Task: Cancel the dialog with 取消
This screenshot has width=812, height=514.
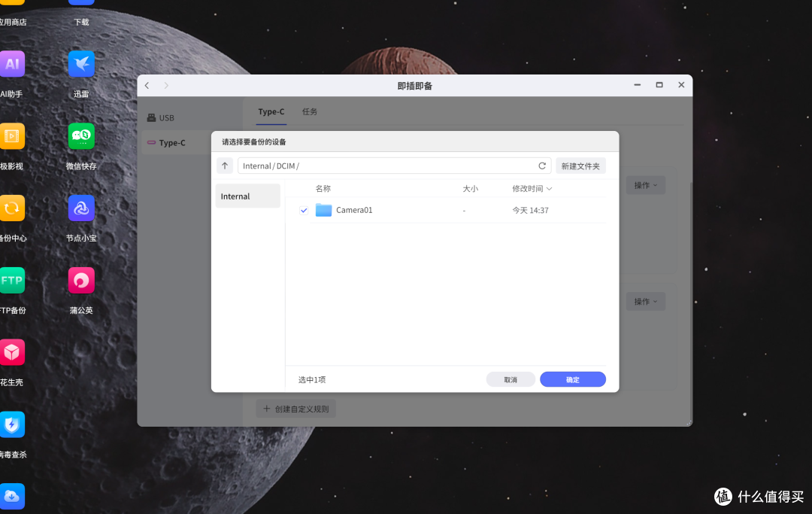Action: [511, 379]
